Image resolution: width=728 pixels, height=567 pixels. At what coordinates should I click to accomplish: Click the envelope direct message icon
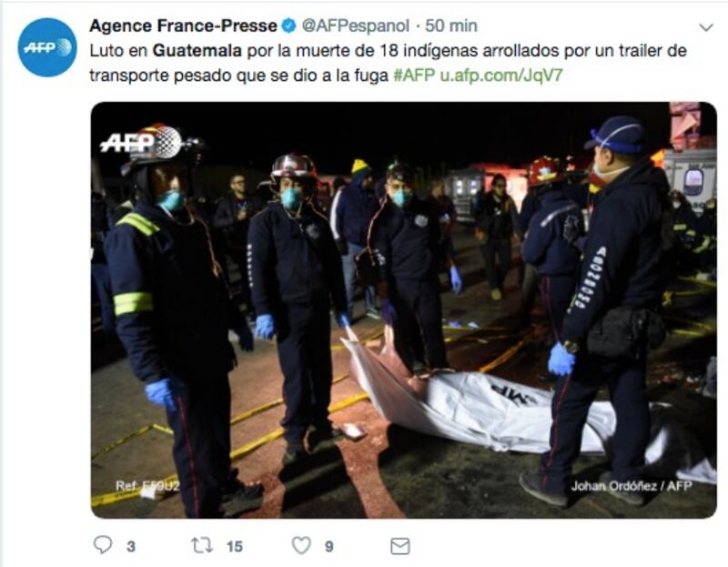click(399, 546)
